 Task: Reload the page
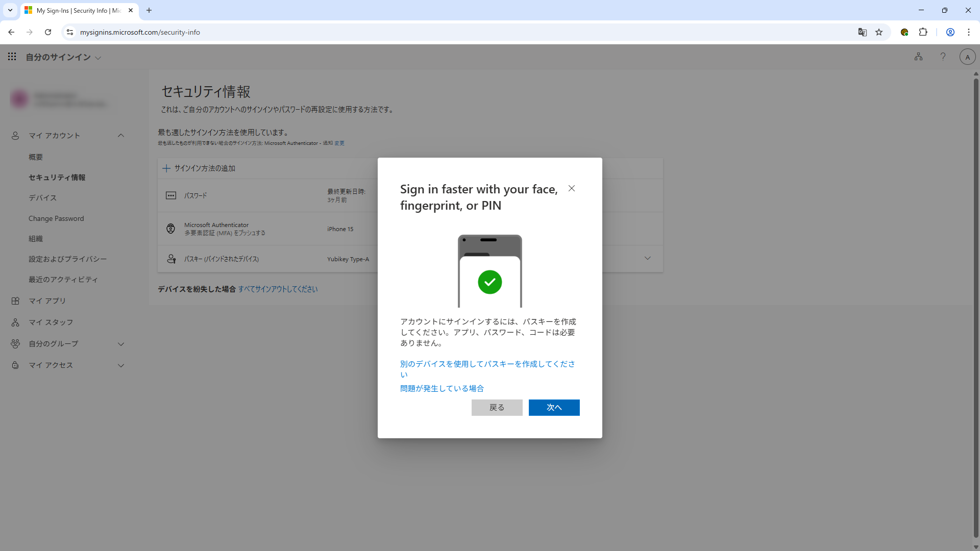point(48,32)
